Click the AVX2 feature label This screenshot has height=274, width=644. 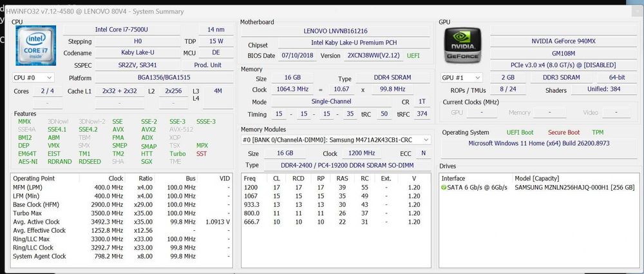[149, 130]
